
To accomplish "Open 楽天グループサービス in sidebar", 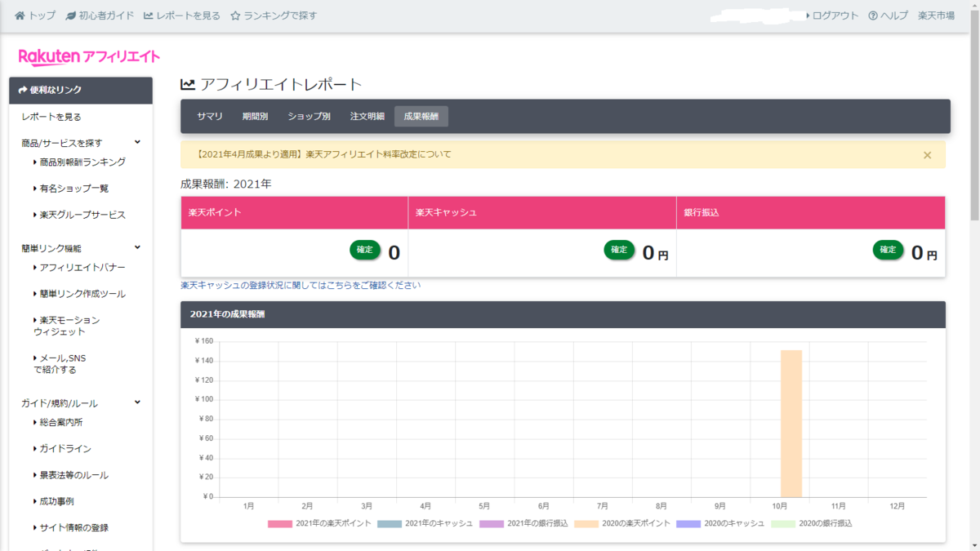I will (82, 215).
